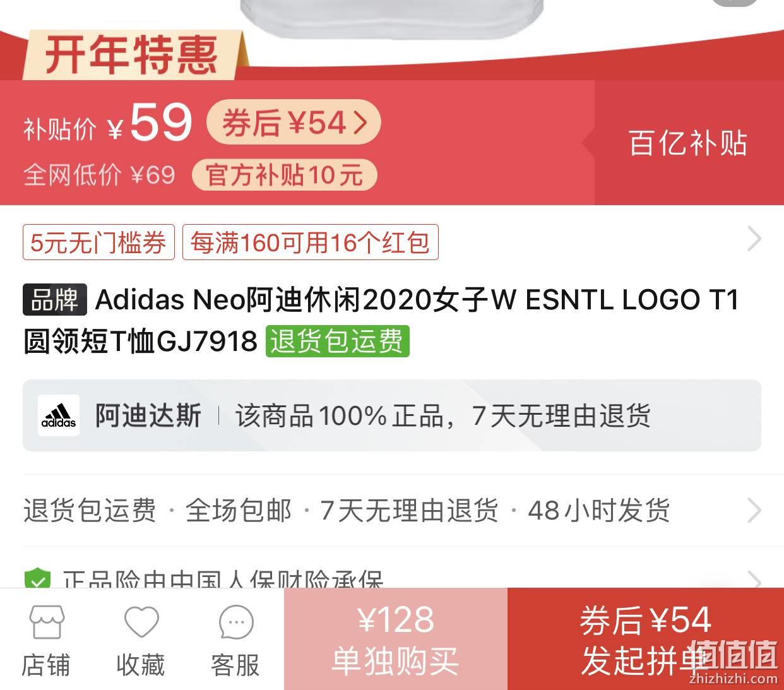Tap the product title text
The width and height of the screenshot is (784, 690).
pos(381,320)
